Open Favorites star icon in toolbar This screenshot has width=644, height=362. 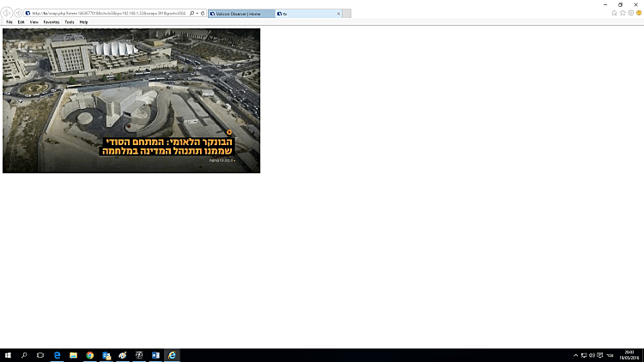(622, 13)
